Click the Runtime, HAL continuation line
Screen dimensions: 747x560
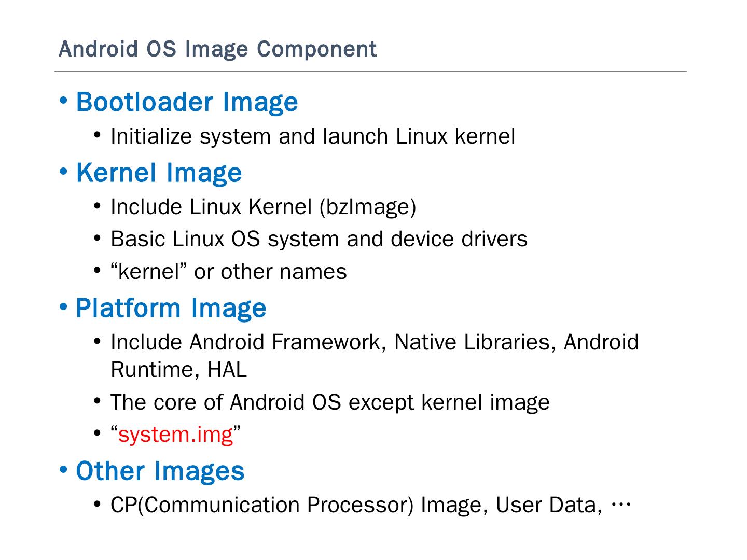[178, 370]
